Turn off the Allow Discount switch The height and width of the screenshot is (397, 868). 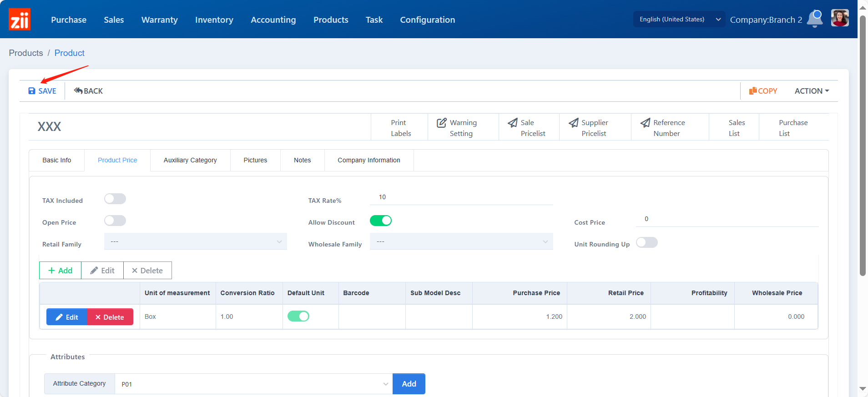(380, 221)
